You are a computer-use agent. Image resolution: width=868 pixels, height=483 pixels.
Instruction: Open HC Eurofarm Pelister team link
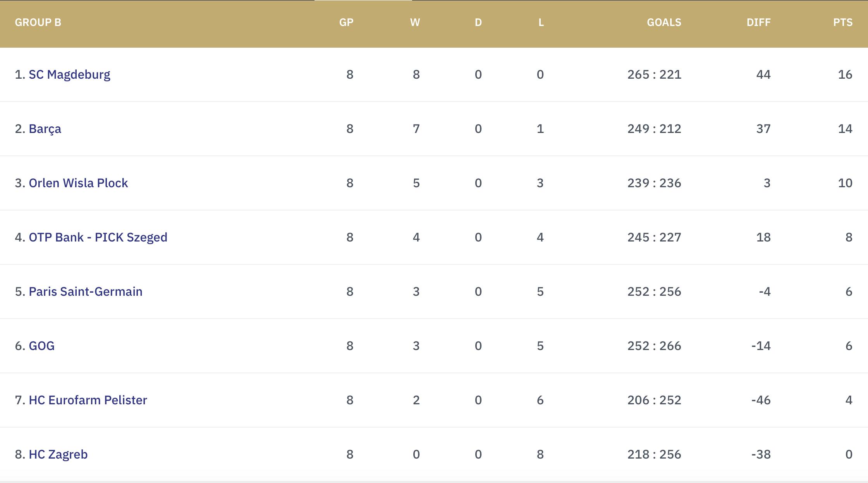pyautogui.click(x=88, y=400)
